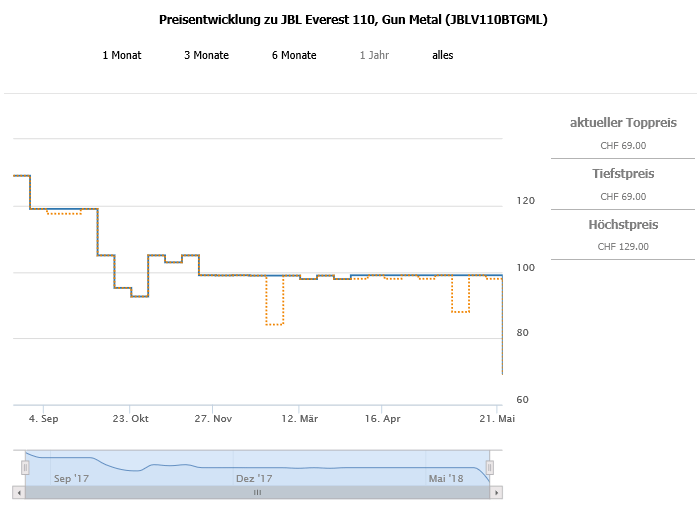
Task: Click the Höchstpreis CHF 129.00 value
Action: (x=623, y=246)
